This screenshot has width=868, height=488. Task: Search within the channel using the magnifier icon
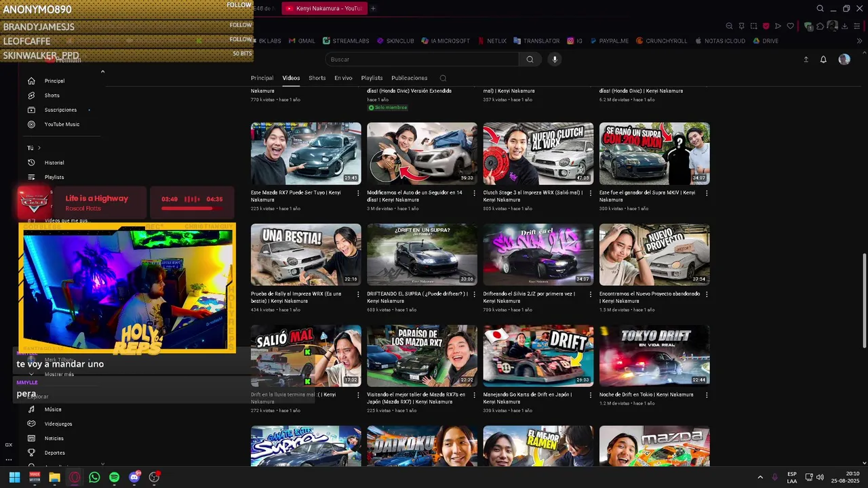[x=443, y=78]
